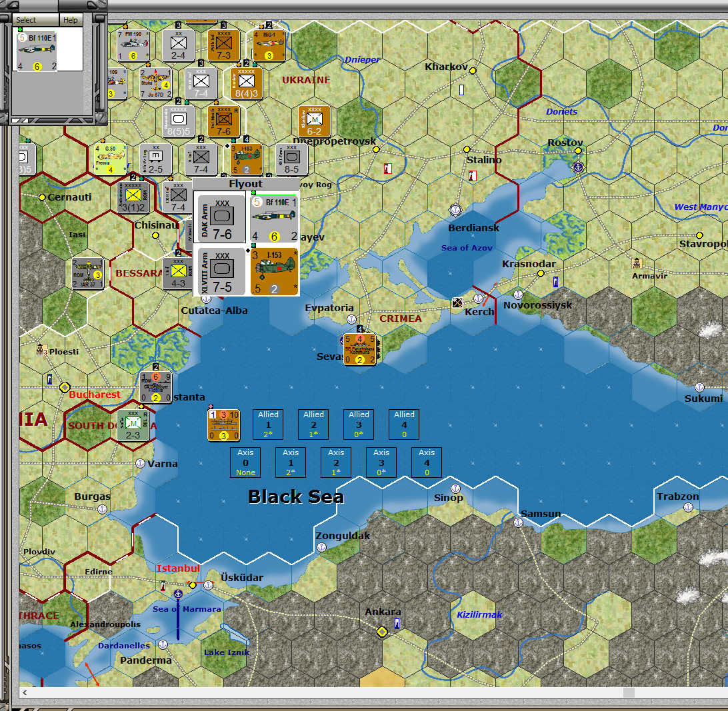Open the Help menu

click(x=71, y=20)
